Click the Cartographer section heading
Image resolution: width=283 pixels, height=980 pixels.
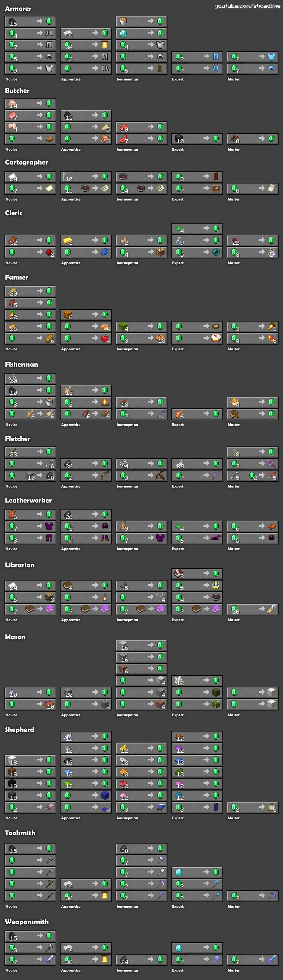pos(26,162)
